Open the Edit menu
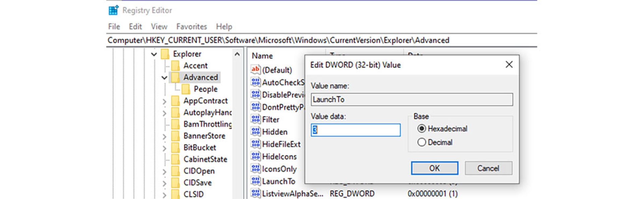Screen dimensions: 644x199 (135, 27)
